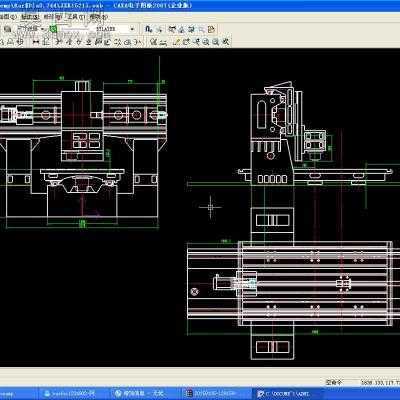Click the 空命令 status bar label
The width and height of the screenshot is (400, 400).
[x=334, y=382]
